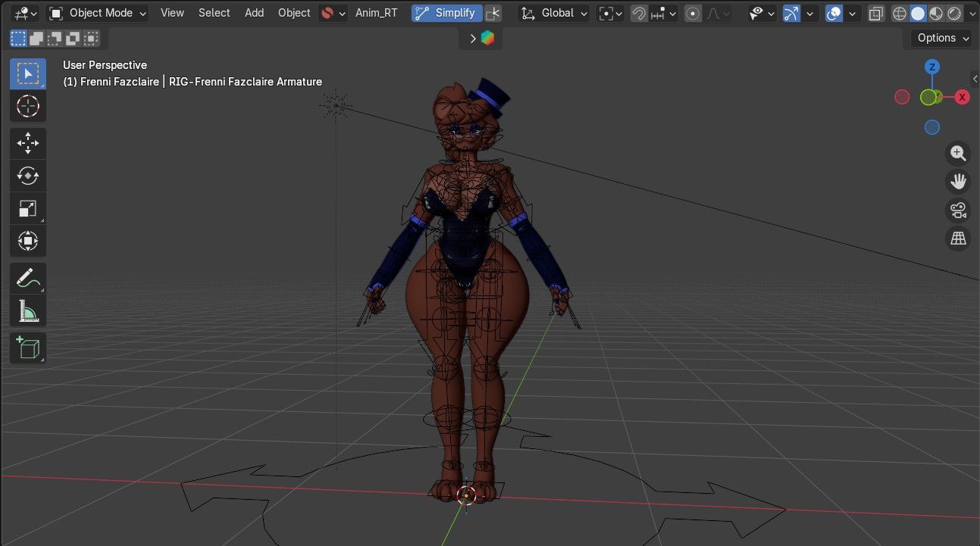Select the Select Box tool

click(28, 73)
